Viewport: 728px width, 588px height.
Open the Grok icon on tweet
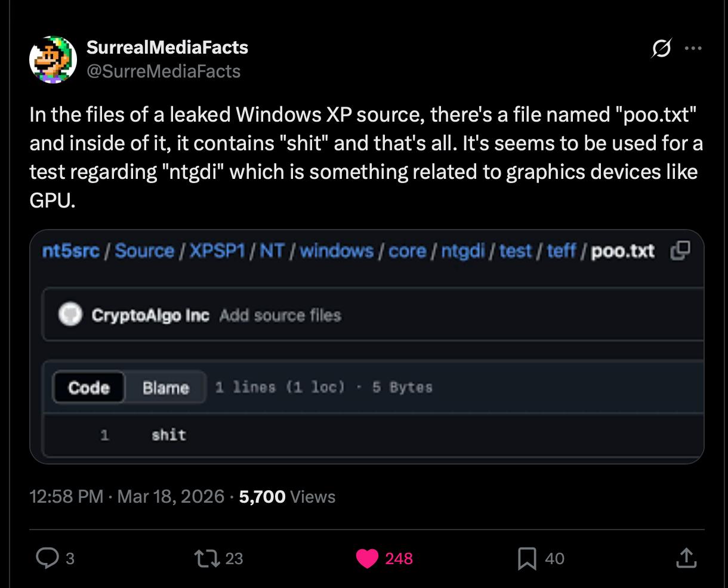(661, 48)
